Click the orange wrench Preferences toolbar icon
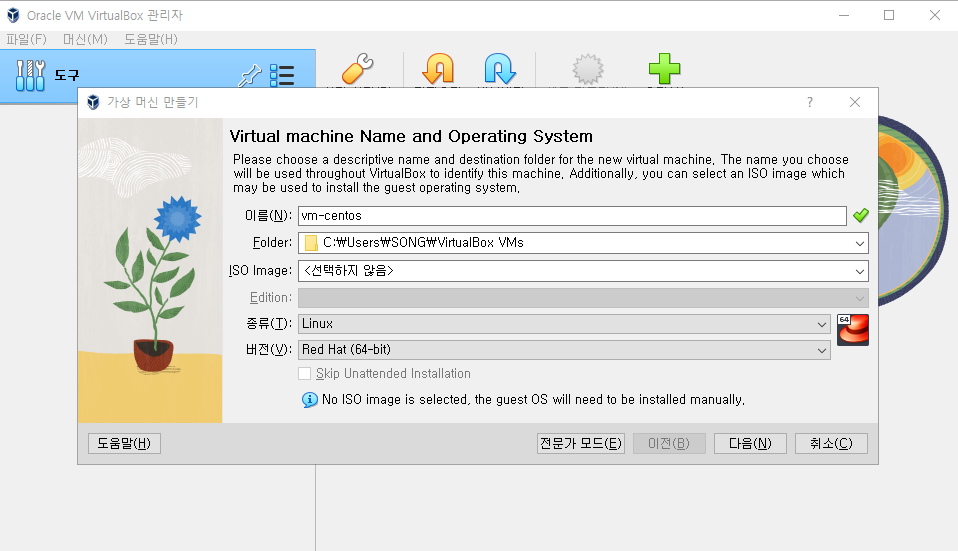The width and height of the screenshot is (958, 551). (358, 69)
